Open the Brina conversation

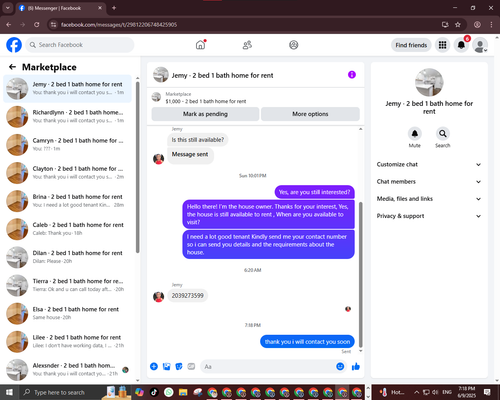[67, 201]
